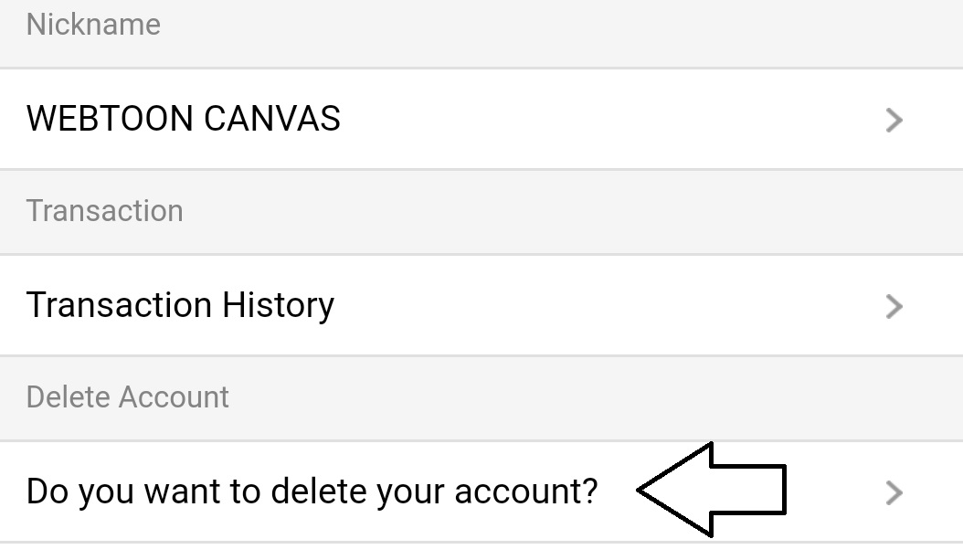Screen dimensions: 963x560
Task: Select the transaction navigation arrow icon
Action: click(x=894, y=305)
